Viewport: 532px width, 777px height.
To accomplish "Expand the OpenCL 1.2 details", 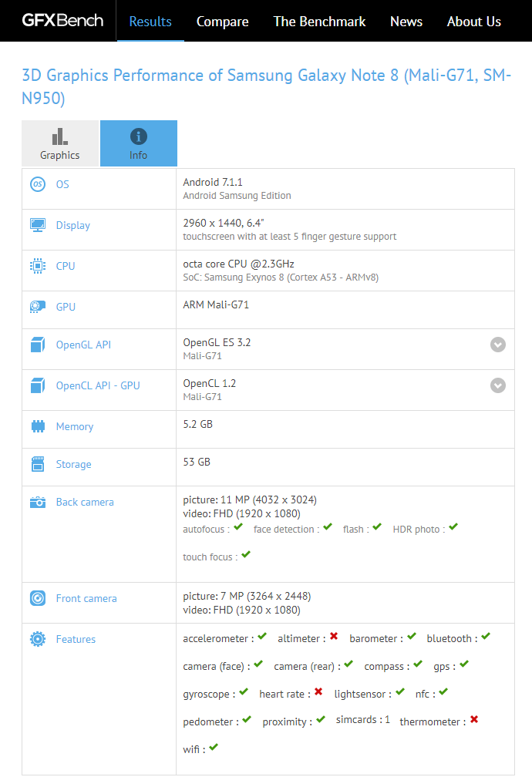I will [498, 385].
